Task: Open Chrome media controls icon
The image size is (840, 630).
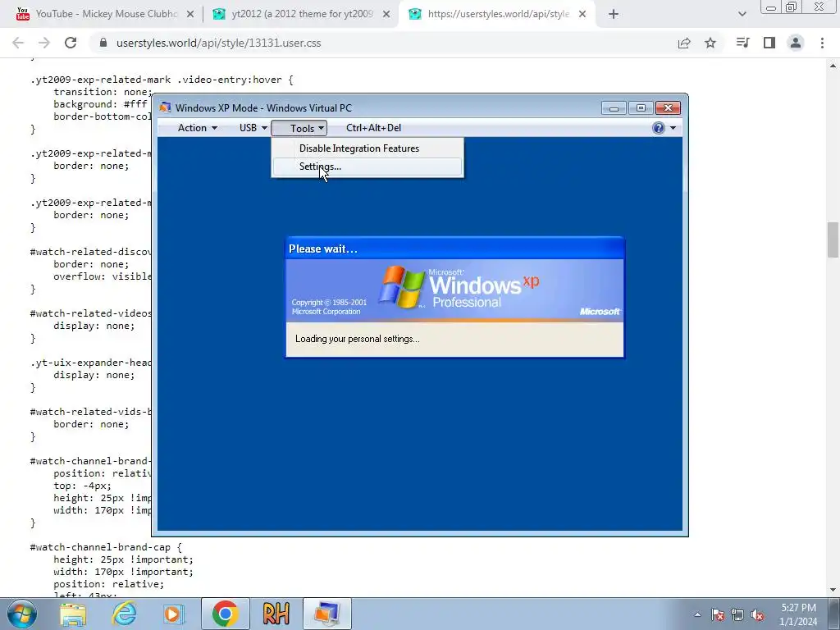Action: [x=743, y=43]
